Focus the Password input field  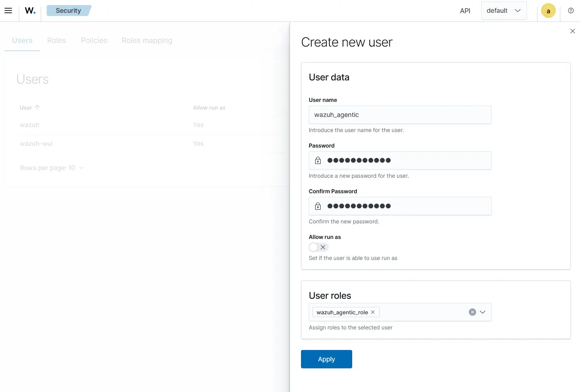click(x=400, y=160)
